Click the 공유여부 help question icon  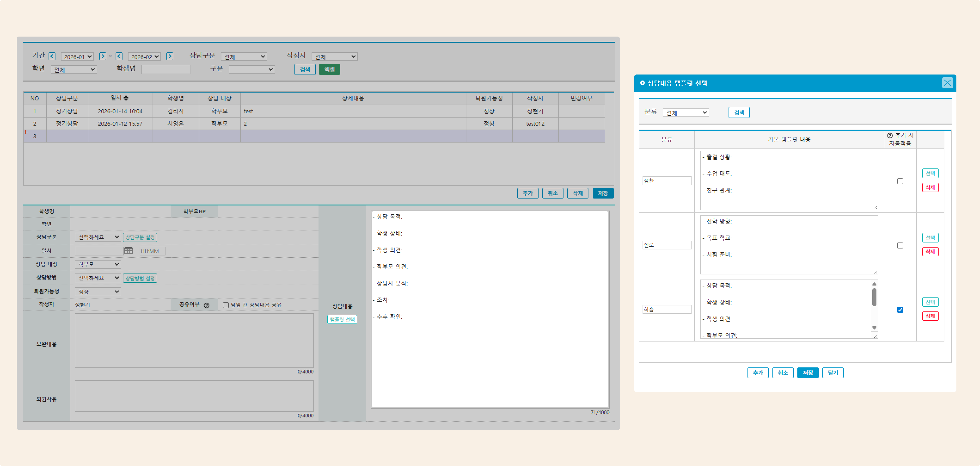click(x=207, y=305)
